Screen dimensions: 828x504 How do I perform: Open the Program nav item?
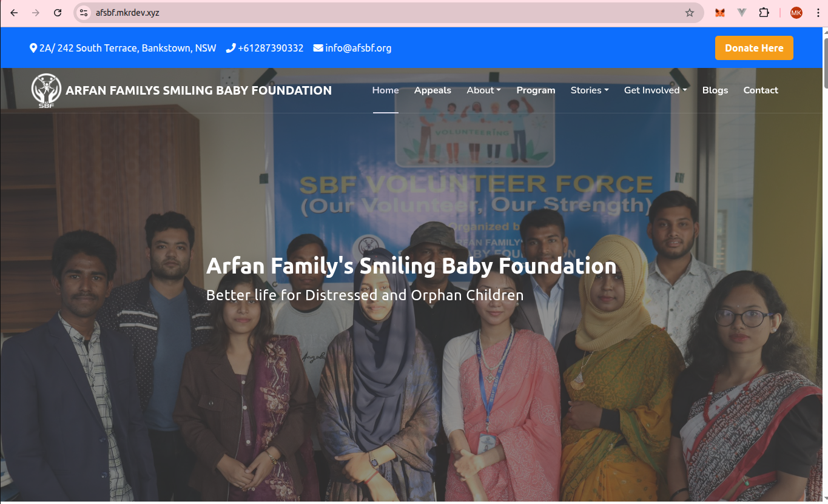coord(536,90)
